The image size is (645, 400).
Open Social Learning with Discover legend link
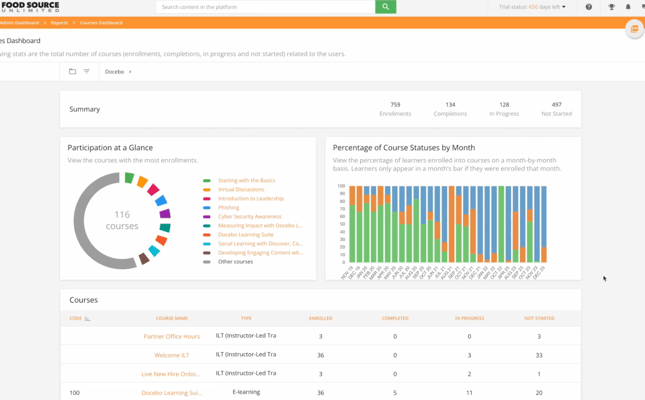[x=260, y=244]
